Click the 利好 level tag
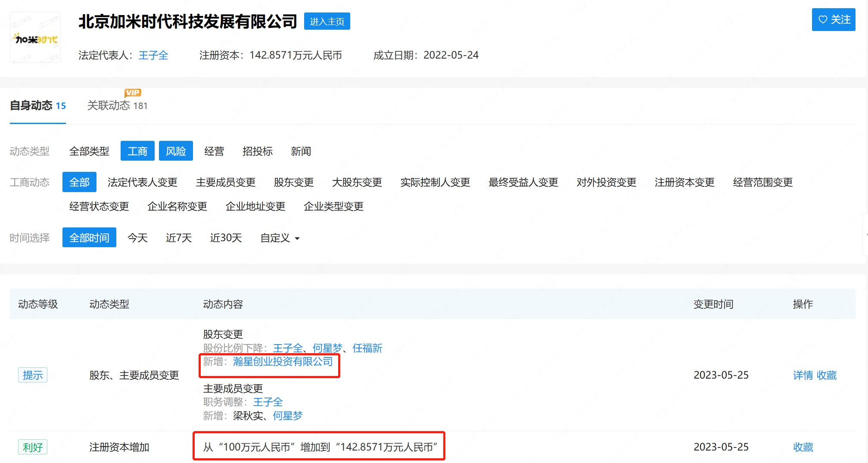The width and height of the screenshot is (868, 463). click(33, 447)
